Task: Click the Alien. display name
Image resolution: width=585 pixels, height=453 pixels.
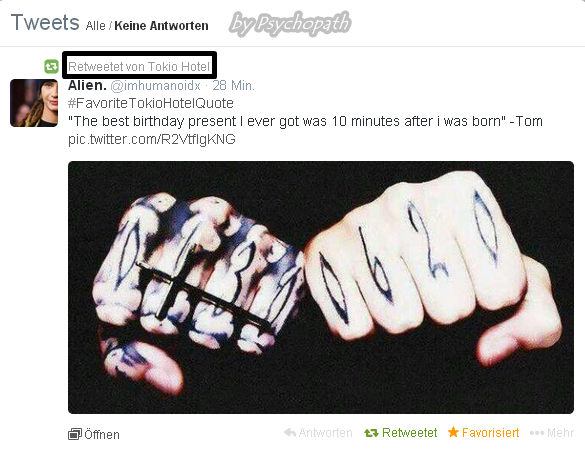Action: click(87, 85)
